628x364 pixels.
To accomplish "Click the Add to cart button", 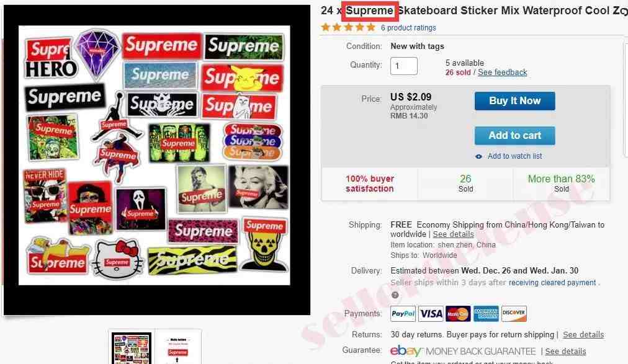I will pos(514,136).
